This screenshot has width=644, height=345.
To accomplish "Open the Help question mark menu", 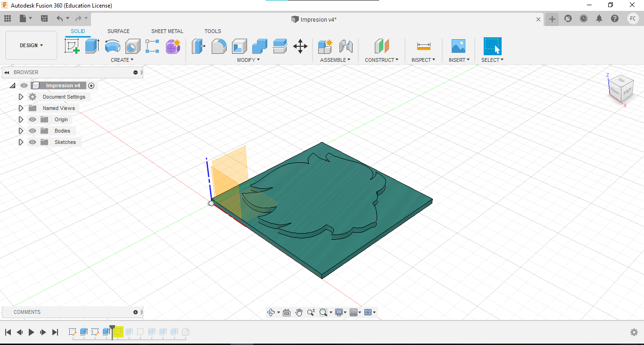I will (x=615, y=18).
